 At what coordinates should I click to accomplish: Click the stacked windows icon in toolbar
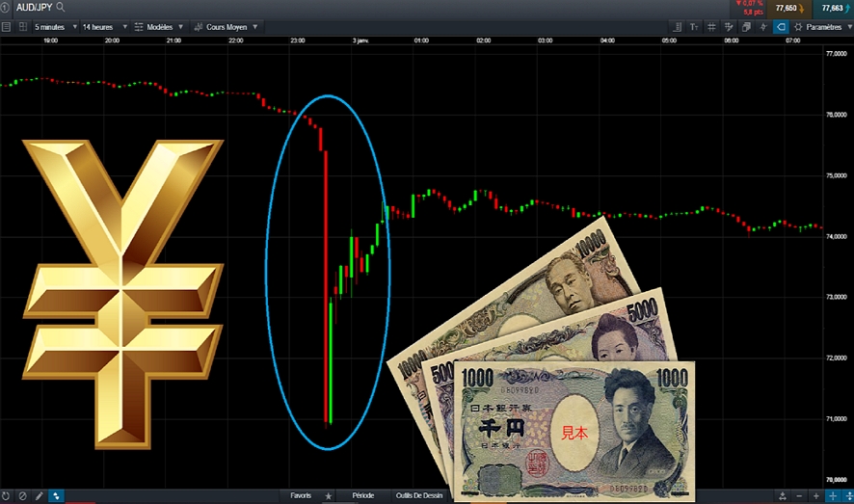click(746, 27)
